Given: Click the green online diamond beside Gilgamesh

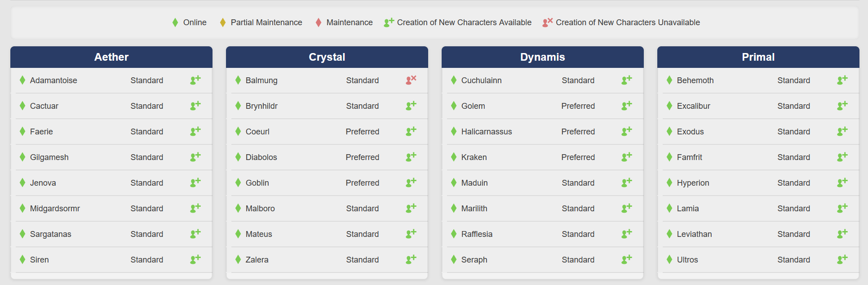Looking at the screenshot, I should pyautogui.click(x=22, y=157).
